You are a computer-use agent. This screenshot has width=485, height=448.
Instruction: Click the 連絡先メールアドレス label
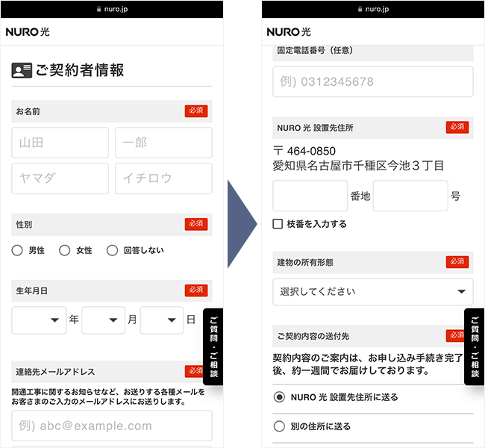(55, 372)
